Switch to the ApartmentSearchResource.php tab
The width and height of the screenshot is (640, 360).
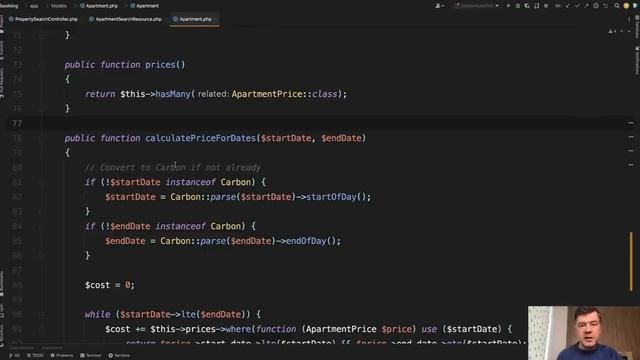125,19
